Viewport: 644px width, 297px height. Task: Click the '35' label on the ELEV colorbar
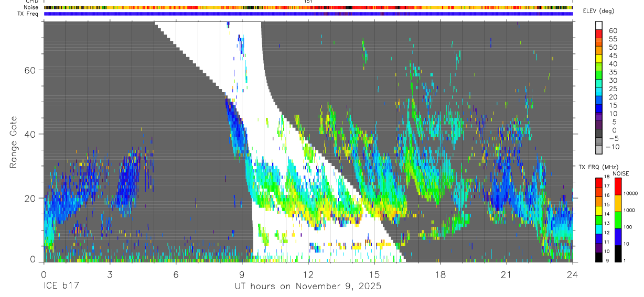613,72
